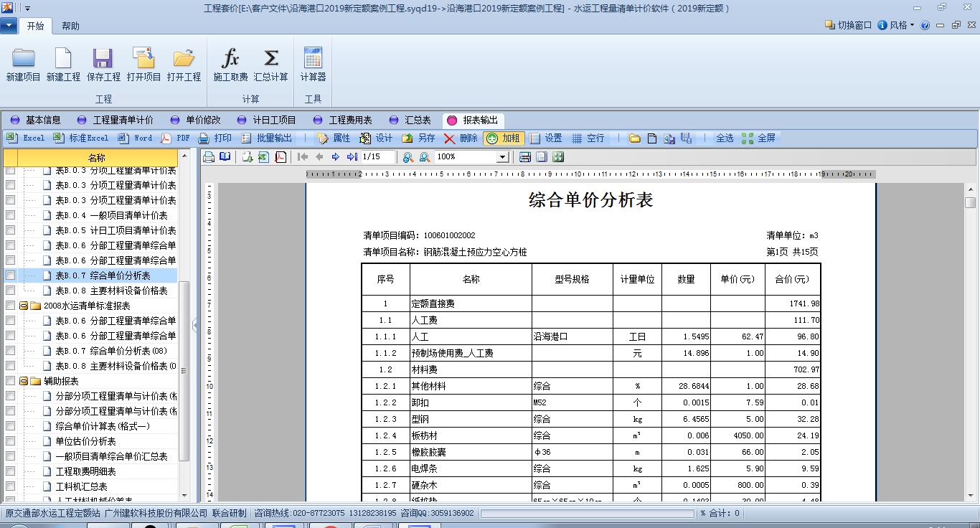Viewport: 980px width, 528px height.
Task: Run 汇总计算 sigma icon
Action: click(x=270, y=58)
